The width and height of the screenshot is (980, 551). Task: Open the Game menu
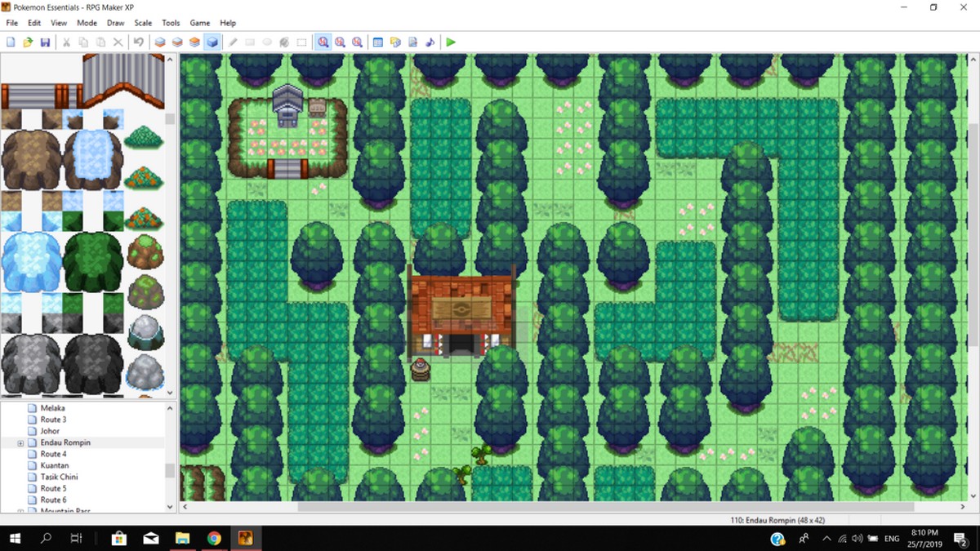coord(200,23)
